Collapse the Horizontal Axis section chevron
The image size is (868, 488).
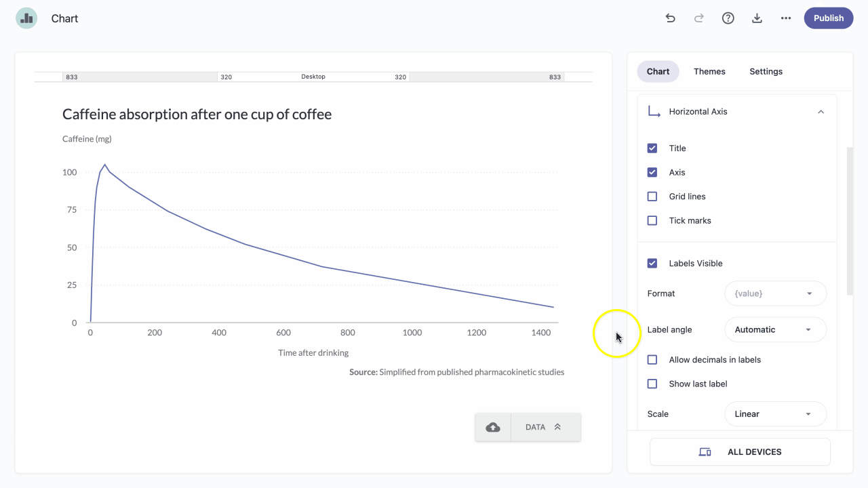[821, 112]
